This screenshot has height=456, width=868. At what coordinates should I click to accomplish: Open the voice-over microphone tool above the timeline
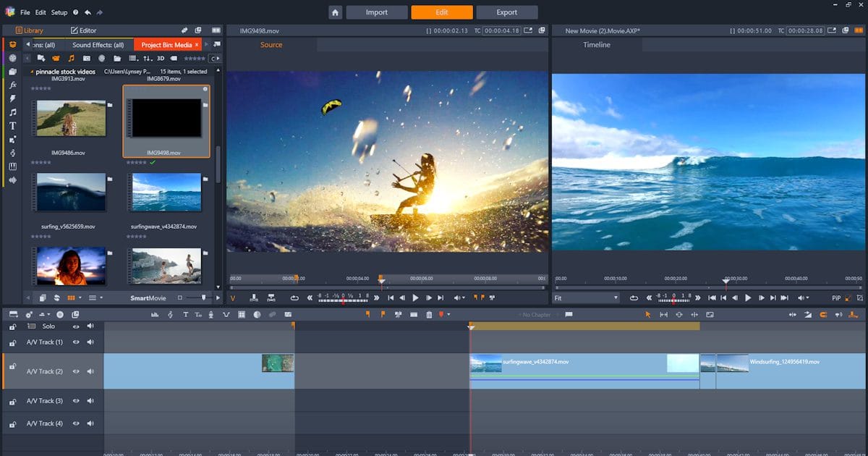pos(210,314)
